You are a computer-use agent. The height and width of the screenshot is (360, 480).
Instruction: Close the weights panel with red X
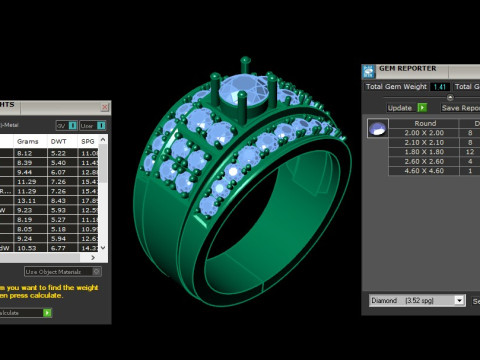point(104,107)
